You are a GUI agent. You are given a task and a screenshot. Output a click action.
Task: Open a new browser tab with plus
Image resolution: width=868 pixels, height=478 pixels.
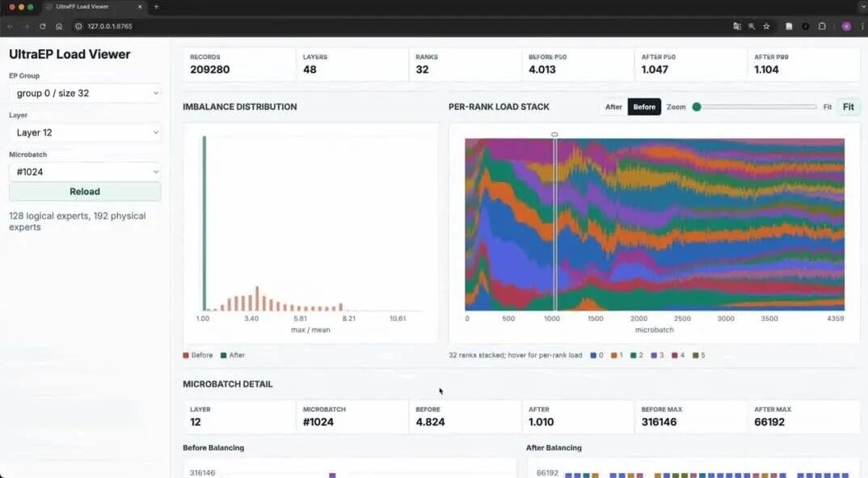[x=156, y=6]
